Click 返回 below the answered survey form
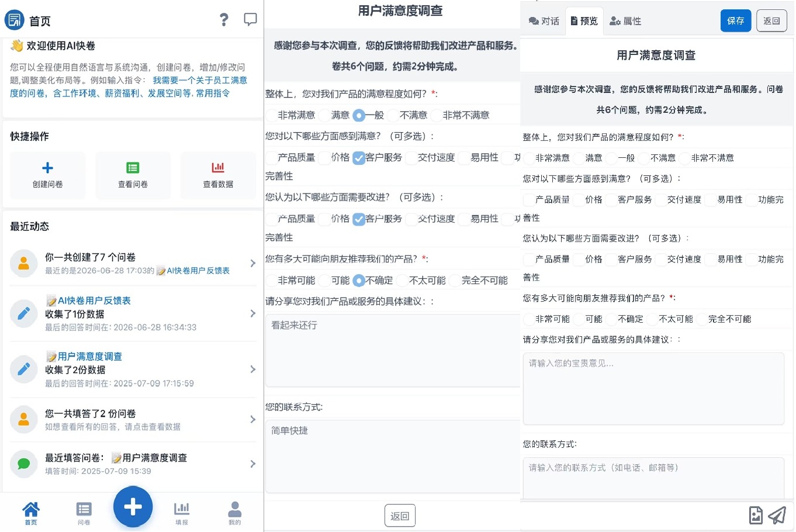Viewport: 796px width, 532px height. (x=400, y=516)
